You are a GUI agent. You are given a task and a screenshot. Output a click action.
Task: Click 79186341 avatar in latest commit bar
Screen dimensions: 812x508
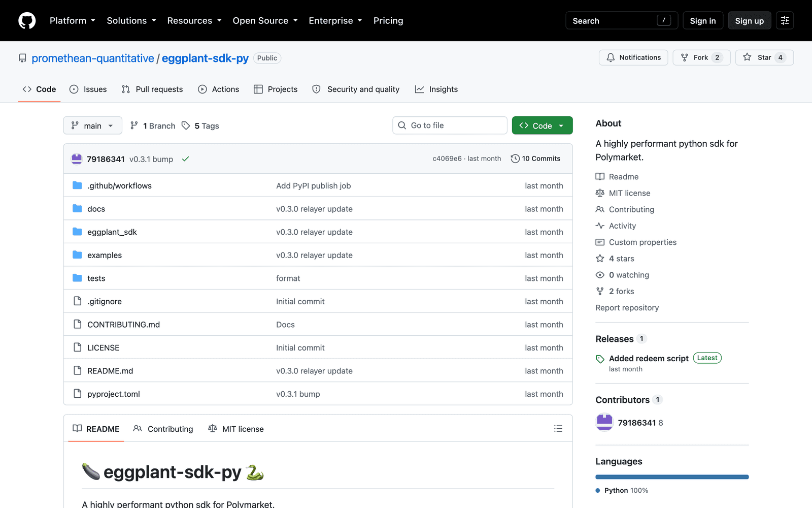(77, 159)
